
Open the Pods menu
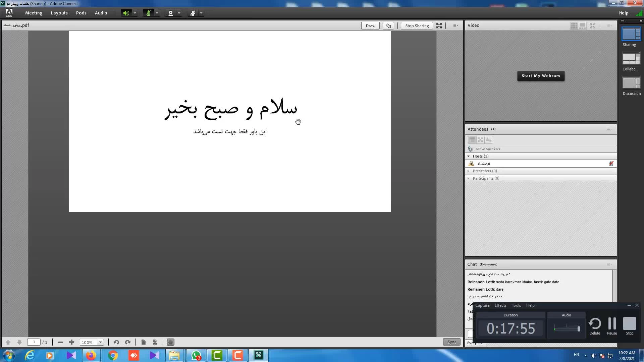click(x=81, y=13)
